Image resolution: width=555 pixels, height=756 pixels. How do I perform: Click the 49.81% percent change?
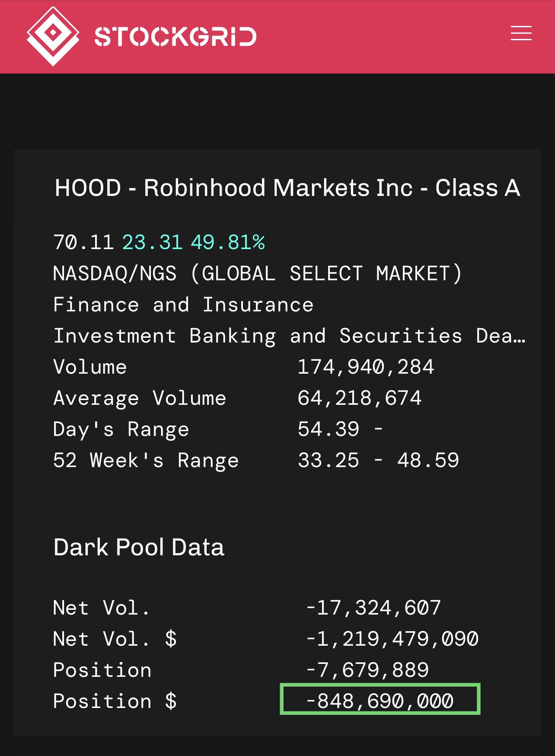click(x=228, y=242)
